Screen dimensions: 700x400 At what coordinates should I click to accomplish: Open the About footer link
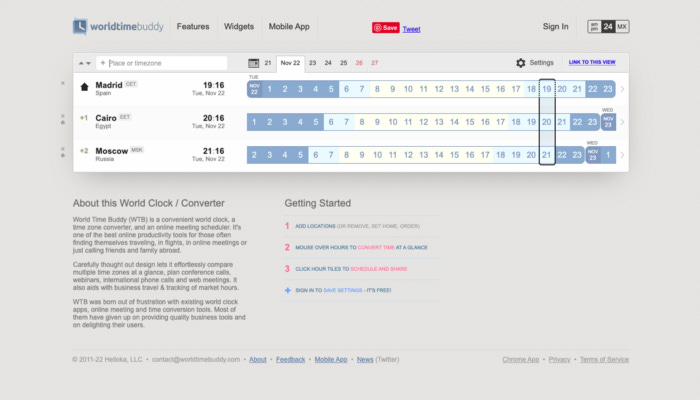click(x=258, y=359)
